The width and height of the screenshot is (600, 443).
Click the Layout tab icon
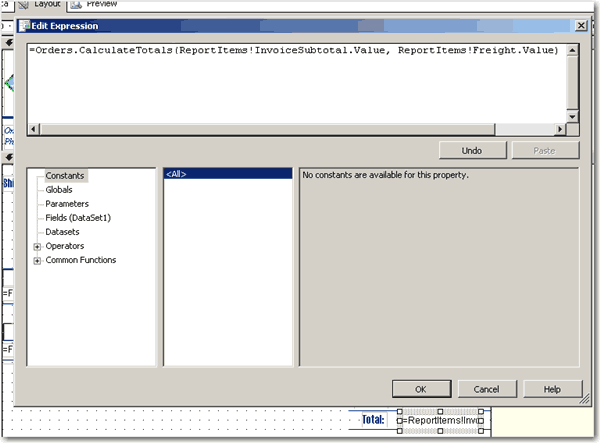[x=24, y=5]
